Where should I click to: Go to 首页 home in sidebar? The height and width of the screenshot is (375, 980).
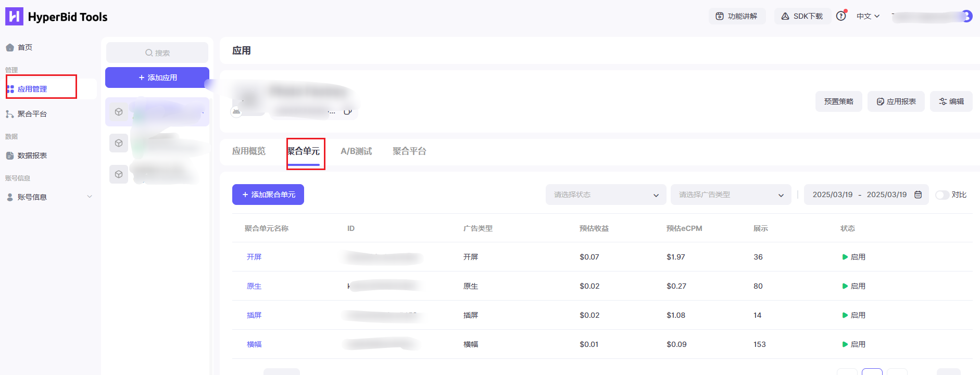click(x=25, y=47)
